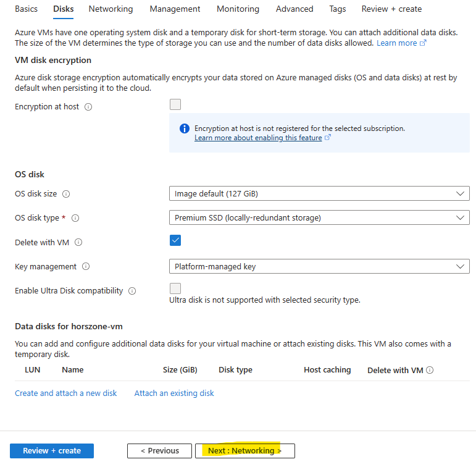Open the OS disk size dropdown
Screen dimensions: 476x467
coord(319,193)
